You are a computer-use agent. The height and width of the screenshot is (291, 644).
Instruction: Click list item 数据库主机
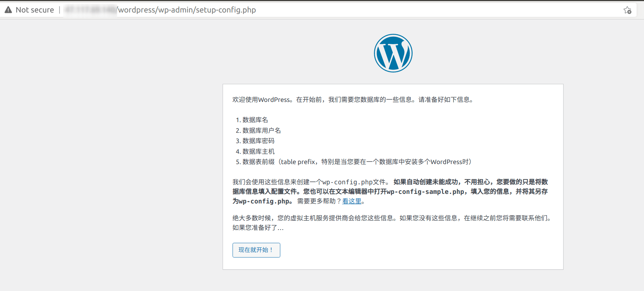(x=258, y=152)
